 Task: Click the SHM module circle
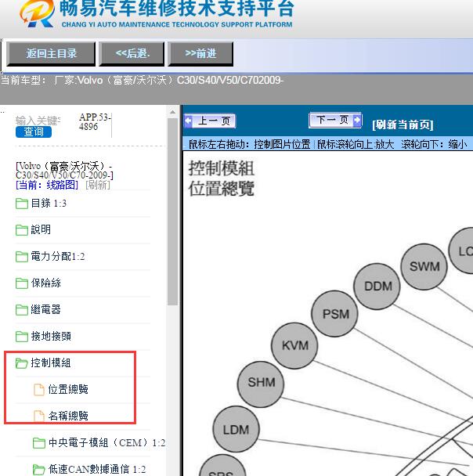[x=261, y=383]
